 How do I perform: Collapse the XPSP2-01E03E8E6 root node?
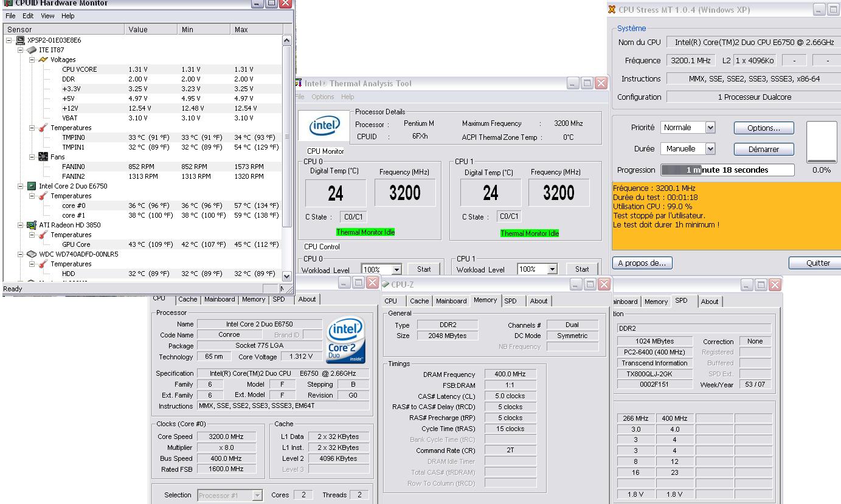9,40
